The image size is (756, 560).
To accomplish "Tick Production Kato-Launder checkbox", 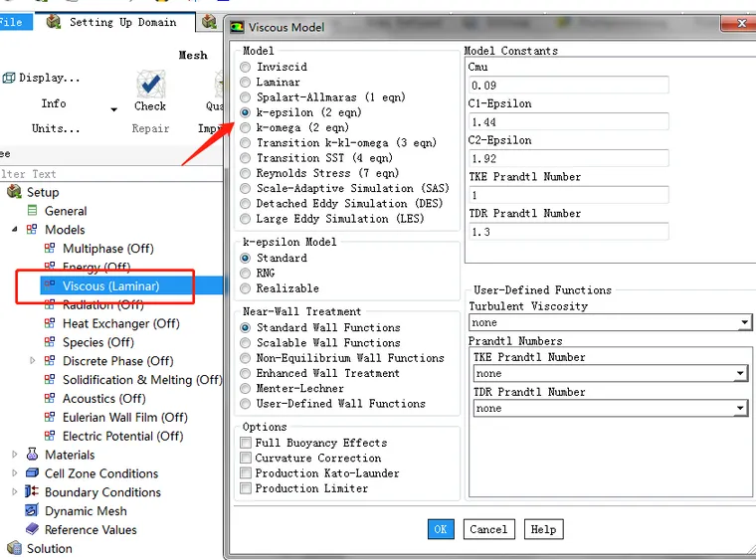I will point(246,473).
